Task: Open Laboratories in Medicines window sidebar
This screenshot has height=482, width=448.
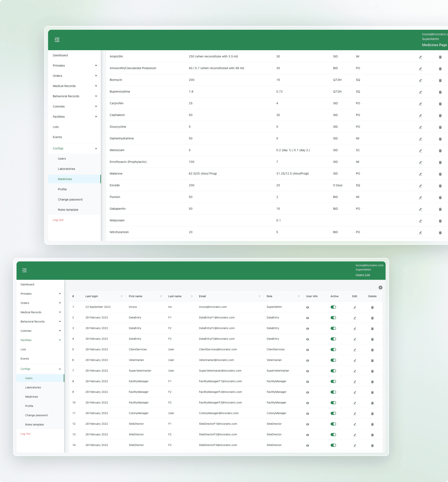Action: coord(66,169)
